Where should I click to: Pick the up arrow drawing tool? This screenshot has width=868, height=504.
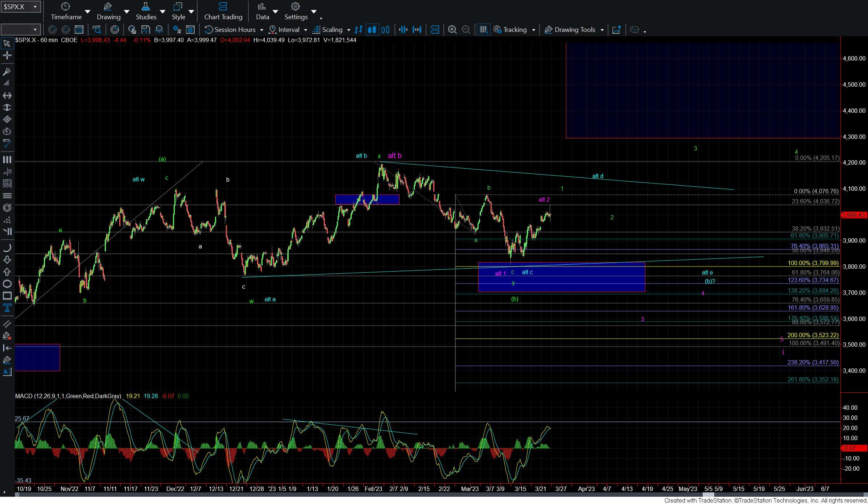7,272
